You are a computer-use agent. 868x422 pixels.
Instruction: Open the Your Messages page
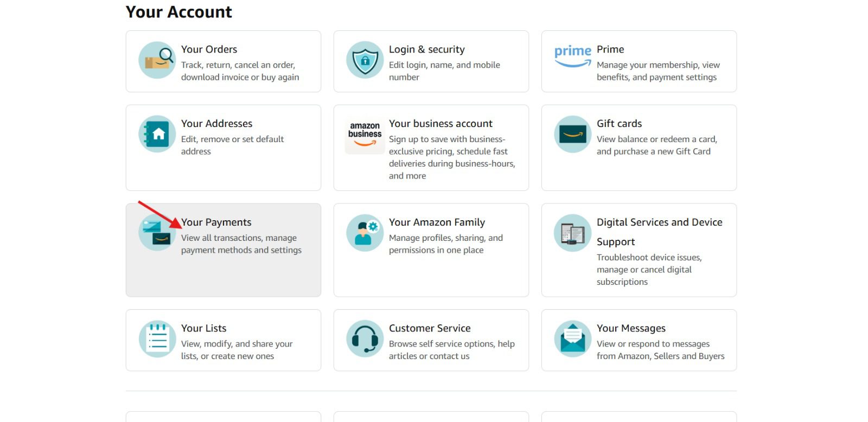tap(639, 341)
